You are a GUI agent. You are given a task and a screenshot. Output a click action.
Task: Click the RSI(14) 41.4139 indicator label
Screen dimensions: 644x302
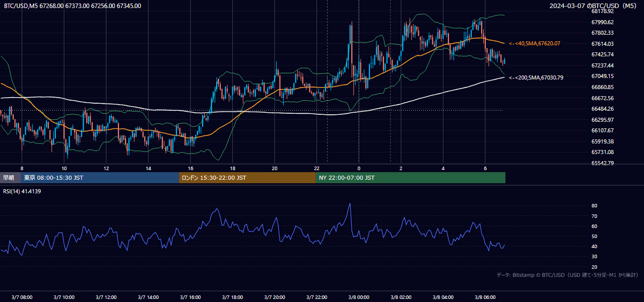point(22,191)
